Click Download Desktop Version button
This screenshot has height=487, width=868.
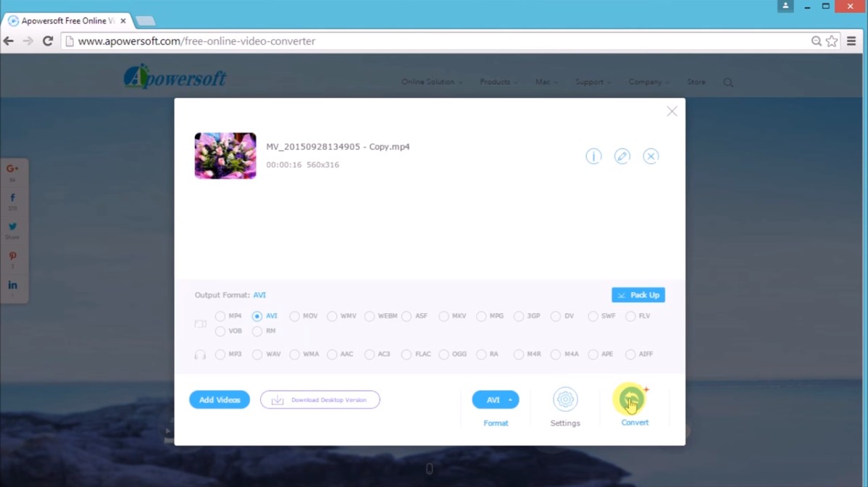pyautogui.click(x=320, y=399)
